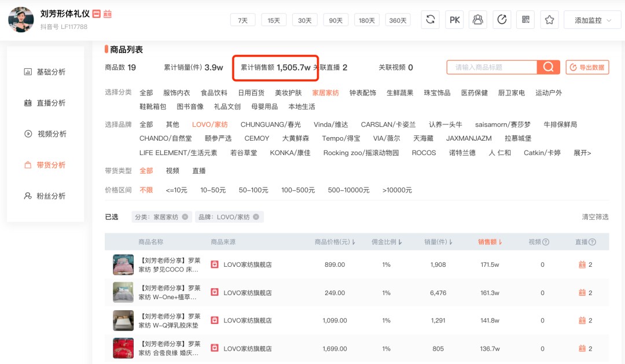625x364 pixels.
Task: Click Douyin store icon in 梦见COCO row
Action: 215,264
